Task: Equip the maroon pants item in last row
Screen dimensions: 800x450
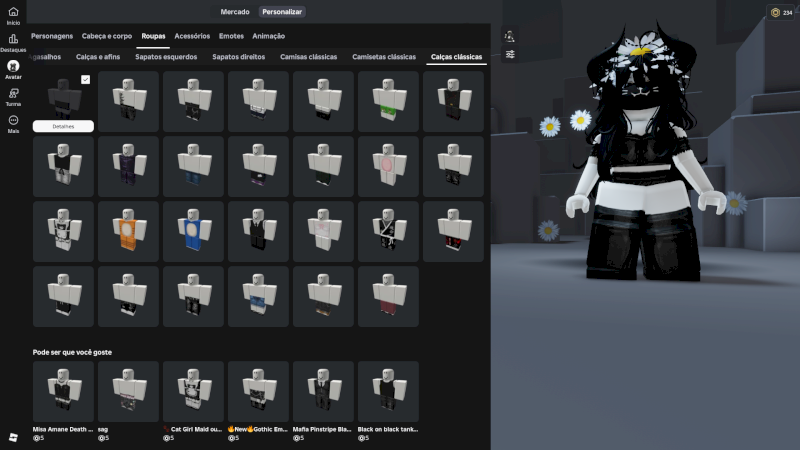Action: click(x=388, y=296)
